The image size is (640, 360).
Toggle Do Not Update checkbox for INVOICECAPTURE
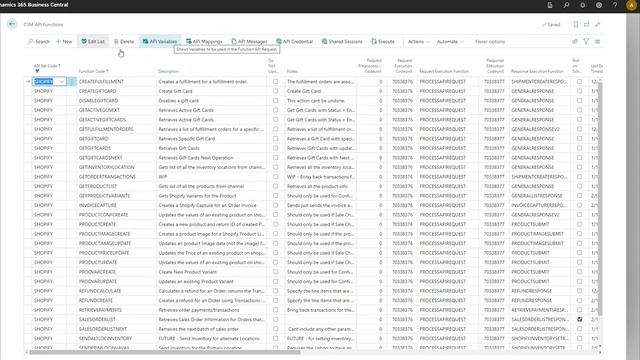point(276,205)
